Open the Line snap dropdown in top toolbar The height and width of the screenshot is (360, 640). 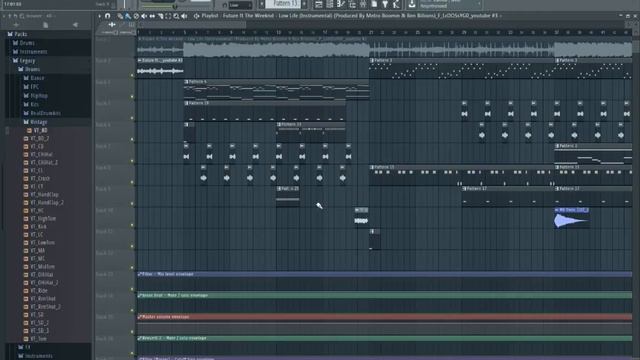point(240,5)
